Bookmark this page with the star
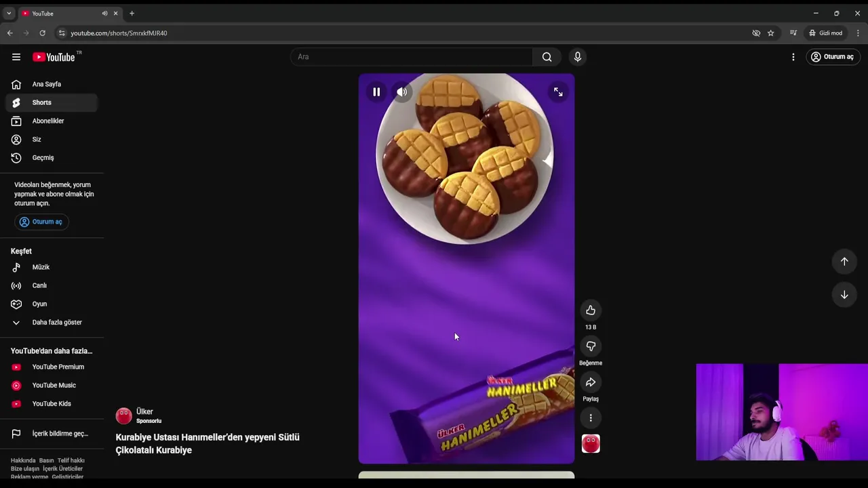This screenshot has height=488, width=868. click(x=770, y=33)
